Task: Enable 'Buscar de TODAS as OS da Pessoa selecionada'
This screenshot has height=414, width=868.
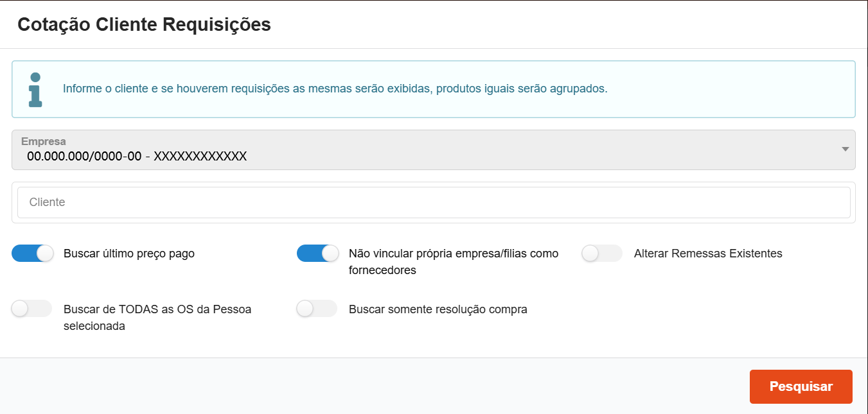Action: tap(31, 309)
